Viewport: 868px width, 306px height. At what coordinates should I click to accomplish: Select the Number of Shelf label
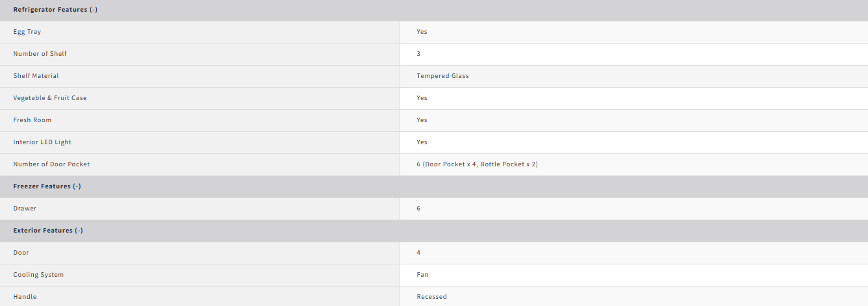[40, 54]
